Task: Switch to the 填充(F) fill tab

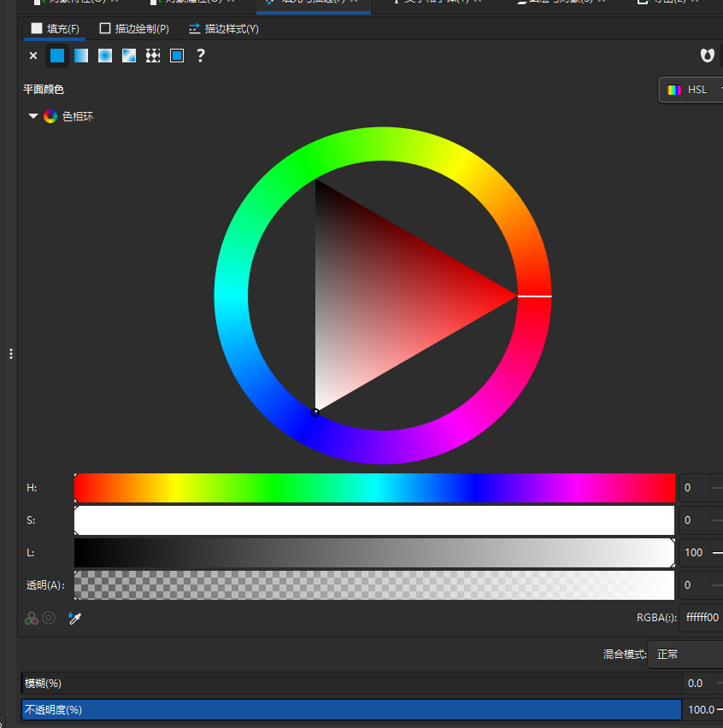Action: (x=56, y=29)
